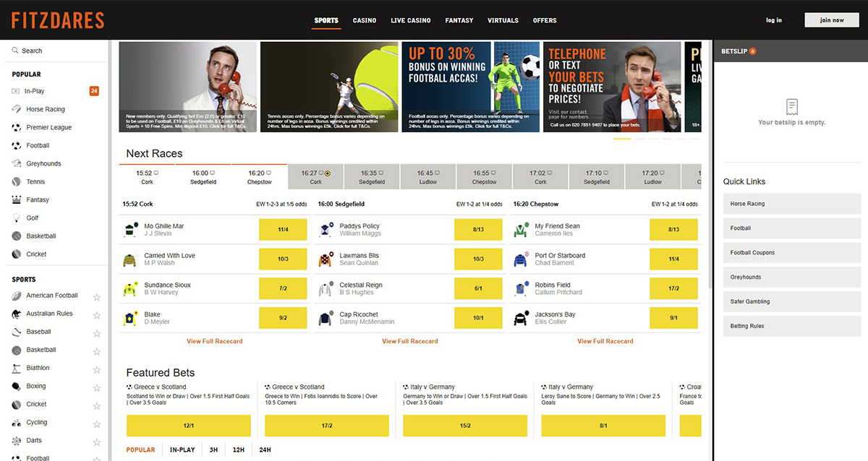The height and width of the screenshot is (461, 868).
Task: Open Safer Gambling quick link
Action: [789, 301]
